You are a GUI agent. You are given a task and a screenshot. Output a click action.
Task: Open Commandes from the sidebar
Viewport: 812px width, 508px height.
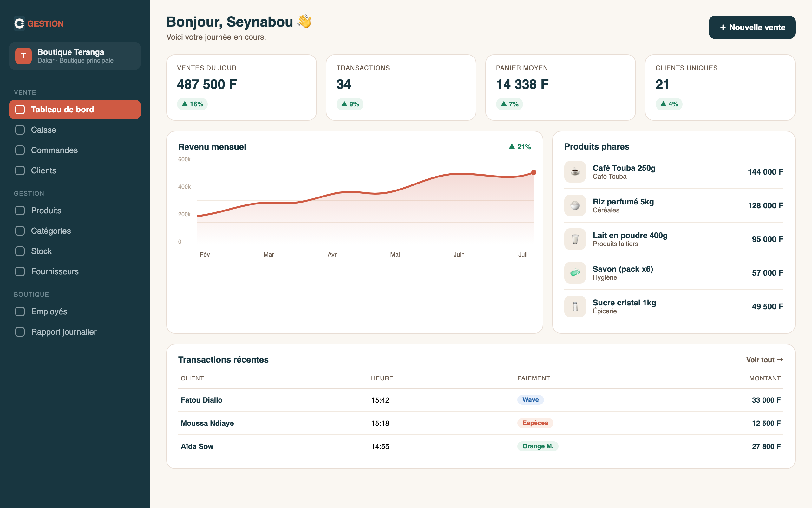click(x=75, y=150)
